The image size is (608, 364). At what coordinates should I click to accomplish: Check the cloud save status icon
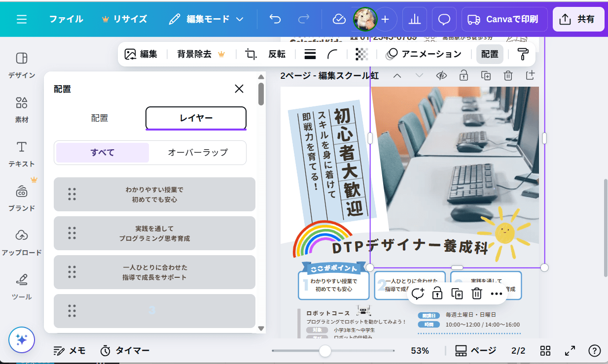(339, 19)
